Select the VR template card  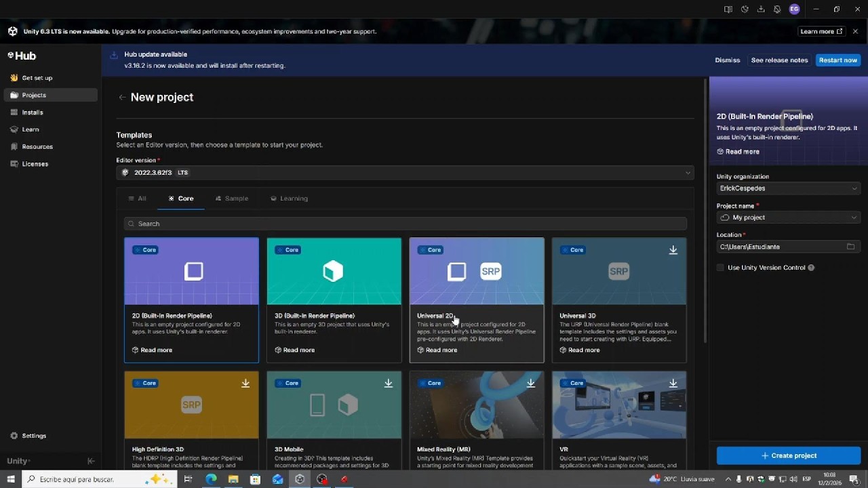[x=618, y=420]
